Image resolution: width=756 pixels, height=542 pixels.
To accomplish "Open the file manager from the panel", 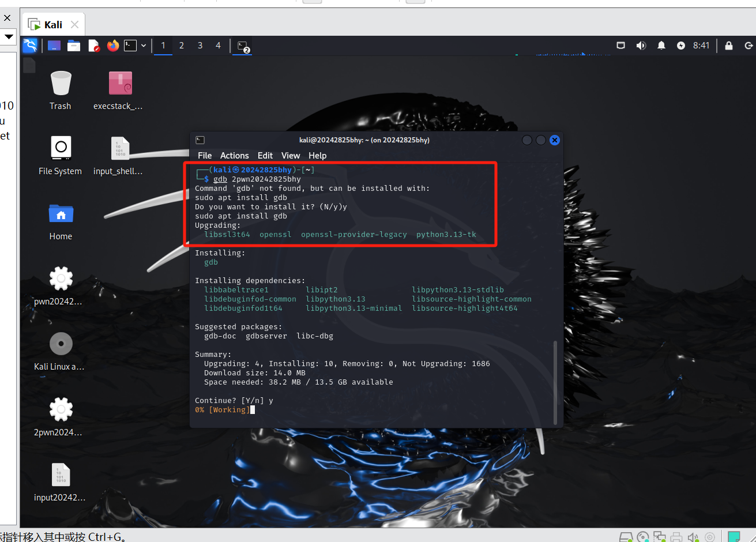I will 74,46.
